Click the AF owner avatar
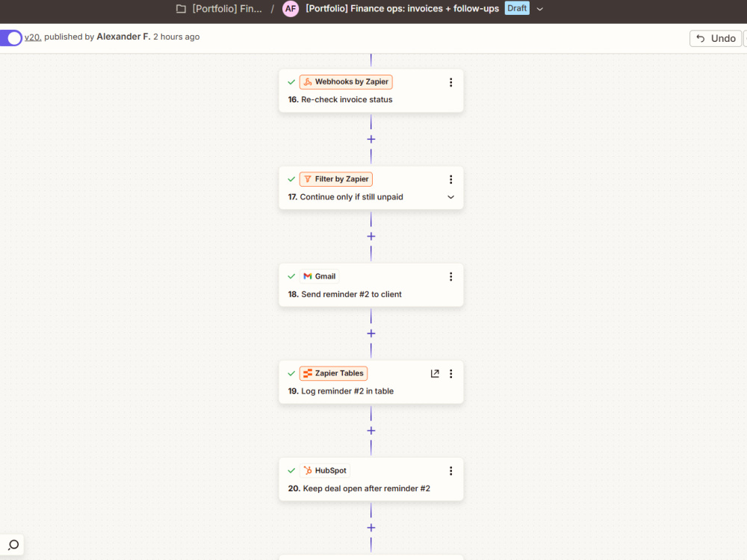 [x=291, y=8]
